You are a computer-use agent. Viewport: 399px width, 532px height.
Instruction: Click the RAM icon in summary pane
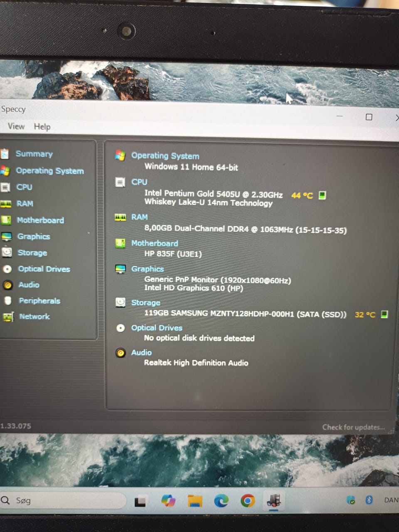[120, 217]
